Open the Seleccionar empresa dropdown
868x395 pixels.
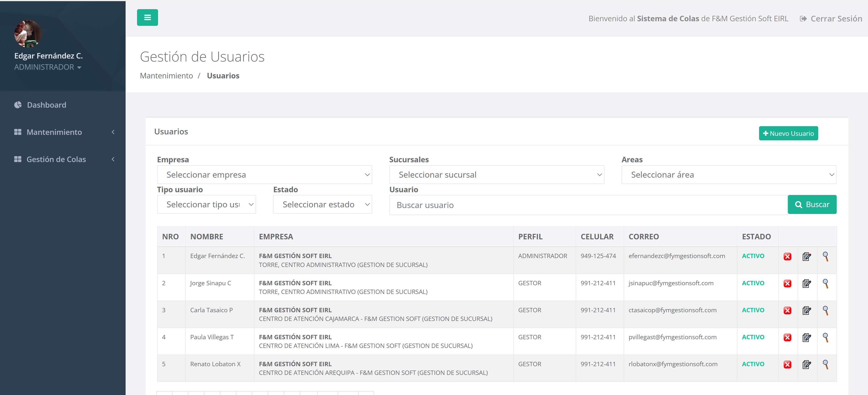pyautogui.click(x=264, y=175)
